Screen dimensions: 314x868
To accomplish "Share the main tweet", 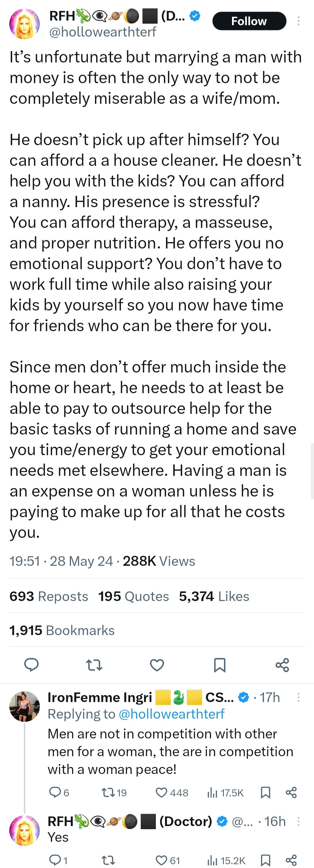I will (282, 665).
